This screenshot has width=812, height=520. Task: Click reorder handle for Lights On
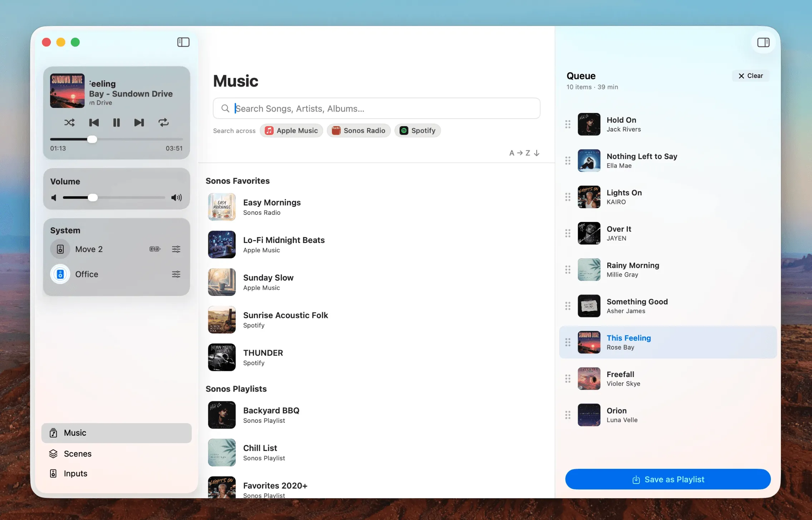click(568, 197)
